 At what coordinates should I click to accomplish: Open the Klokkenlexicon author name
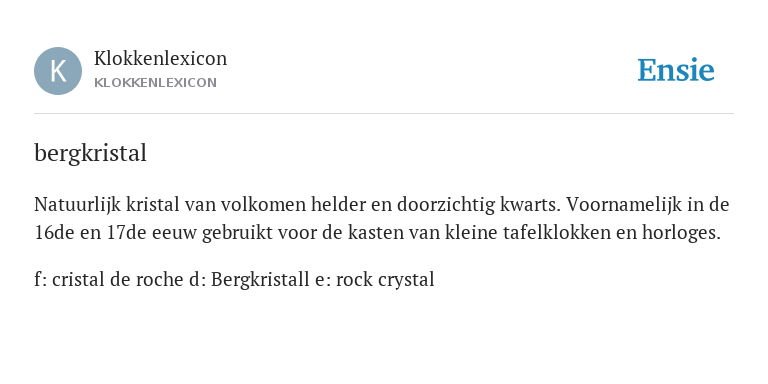pyautogui.click(x=161, y=58)
